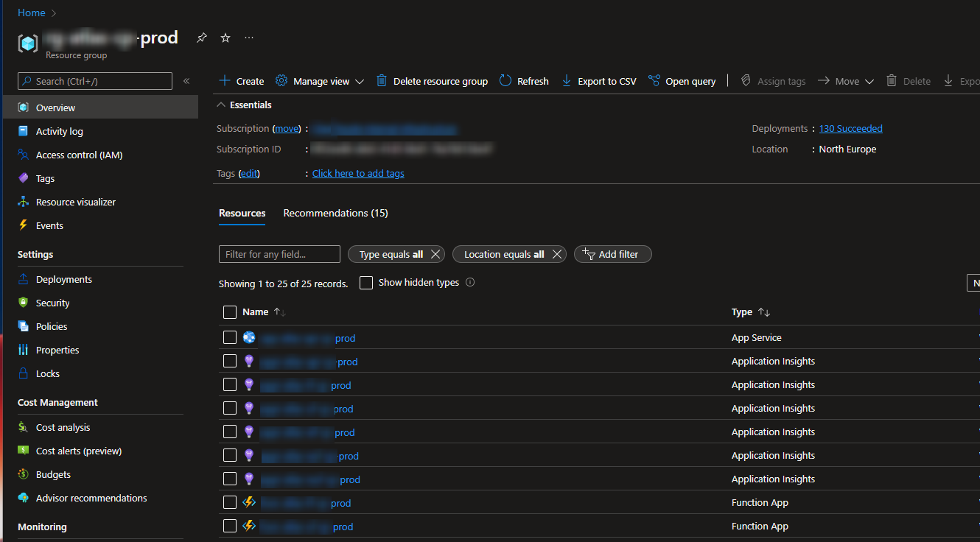Open the more options ellipsis next to title
The height and width of the screenshot is (542, 980).
pyautogui.click(x=249, y=38)
